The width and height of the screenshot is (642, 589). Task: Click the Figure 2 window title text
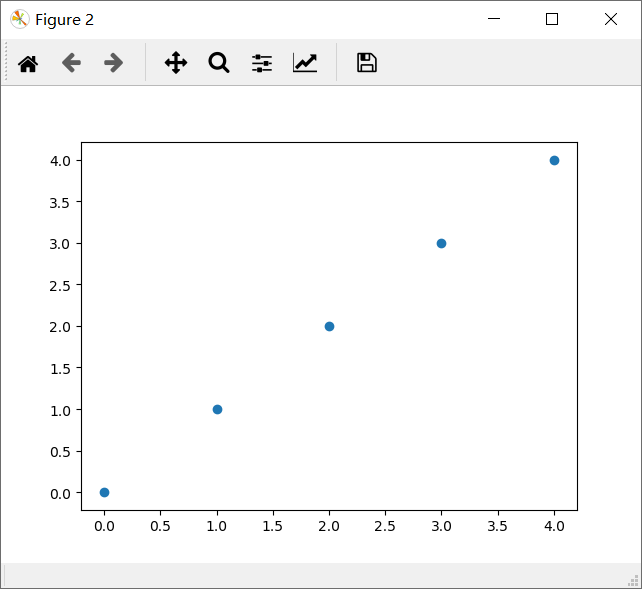click(64, 20)
